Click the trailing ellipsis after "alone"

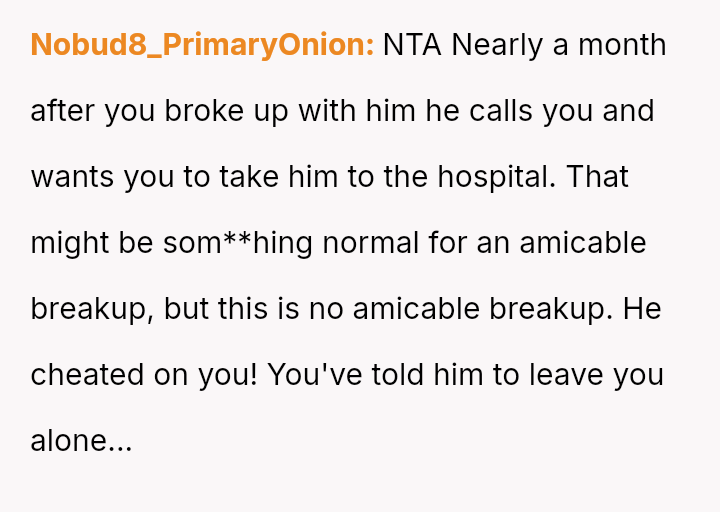[x=118, y=445]
